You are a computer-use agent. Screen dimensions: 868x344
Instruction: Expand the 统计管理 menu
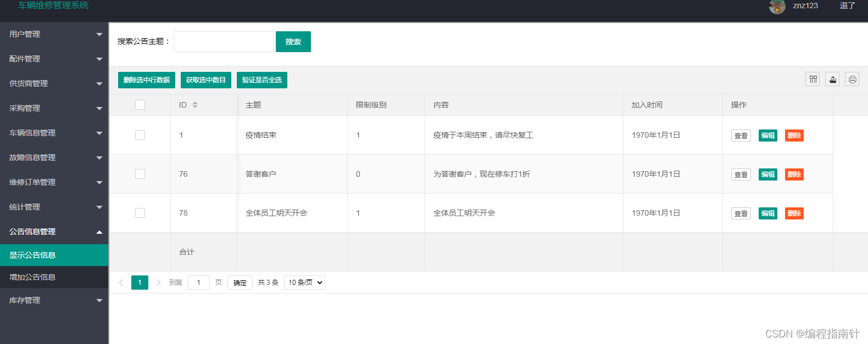pyautogui.click(x=54, y=207)
